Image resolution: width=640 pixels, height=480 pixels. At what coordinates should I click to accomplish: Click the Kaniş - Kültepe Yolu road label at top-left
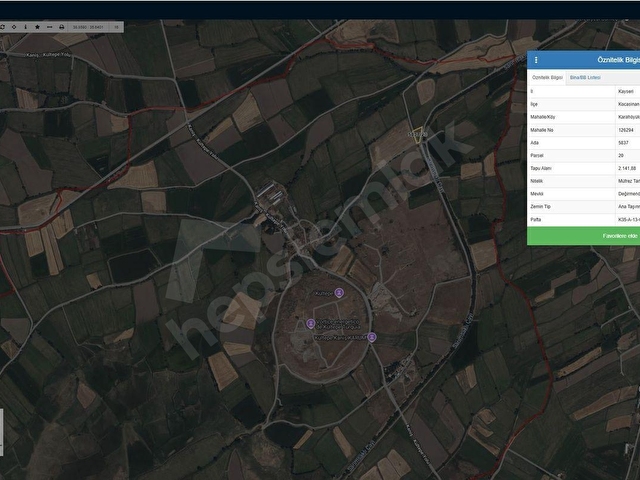[49, 55]
